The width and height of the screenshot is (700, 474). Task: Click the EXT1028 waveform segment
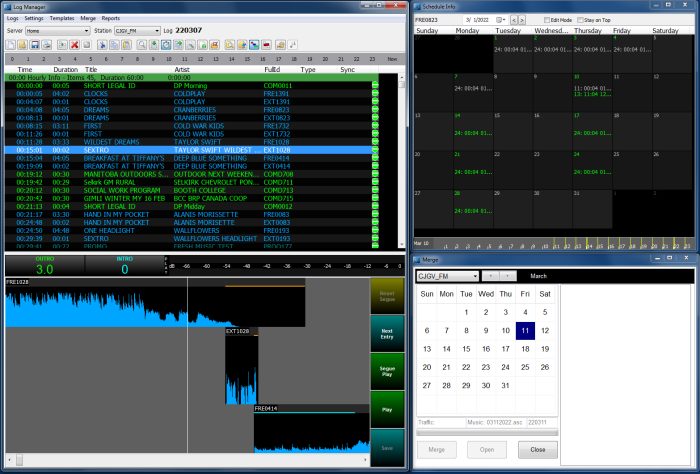point(242,366)
